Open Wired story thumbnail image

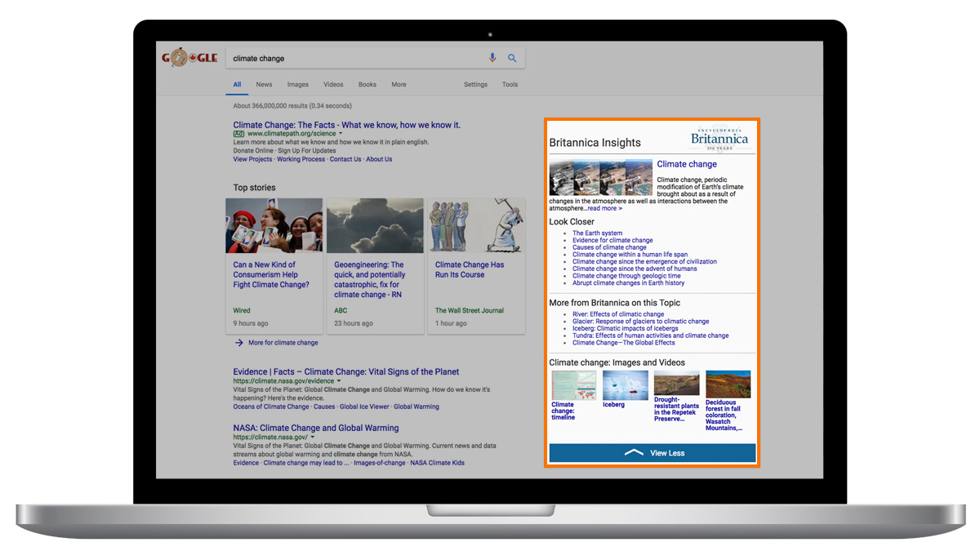tap(274, 225)
